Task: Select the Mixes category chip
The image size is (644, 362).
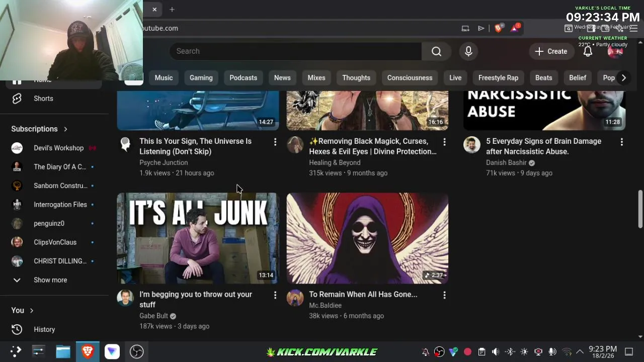Action: pos(316,78)
